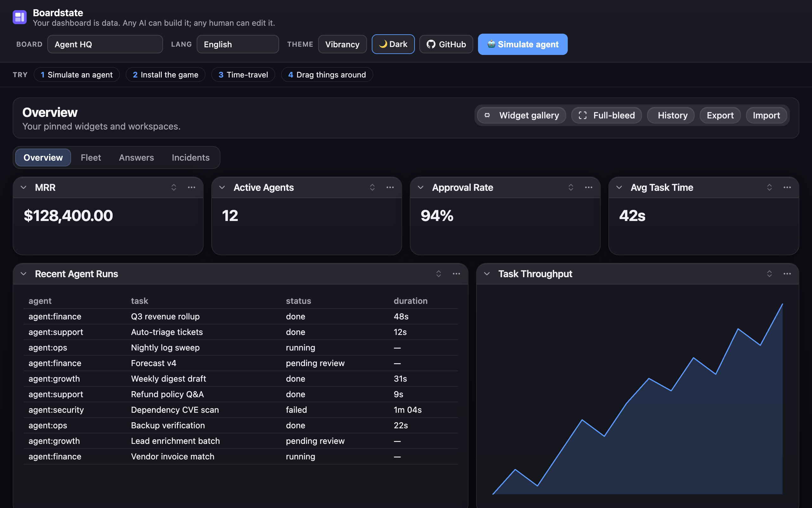This screenshot has width=812, height=508.
Task: Click the Simulate agent button
Action: point(522,44)
